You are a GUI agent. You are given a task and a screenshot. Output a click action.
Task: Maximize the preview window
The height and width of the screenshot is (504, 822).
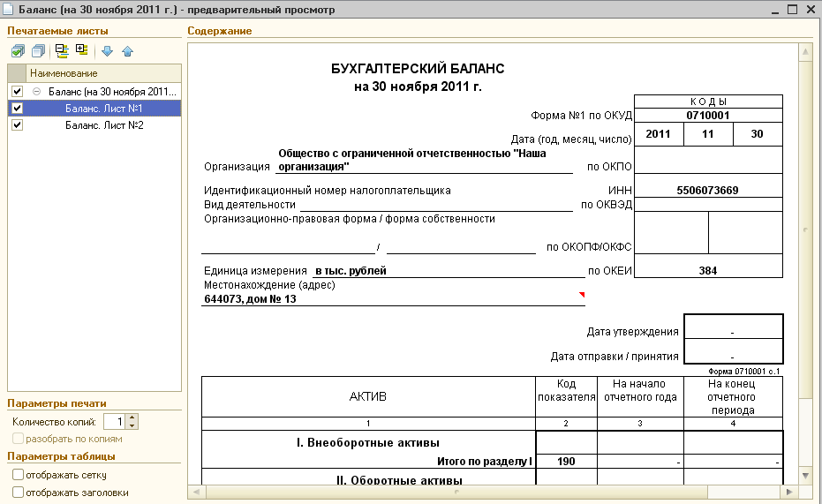(x=793, y=10)
